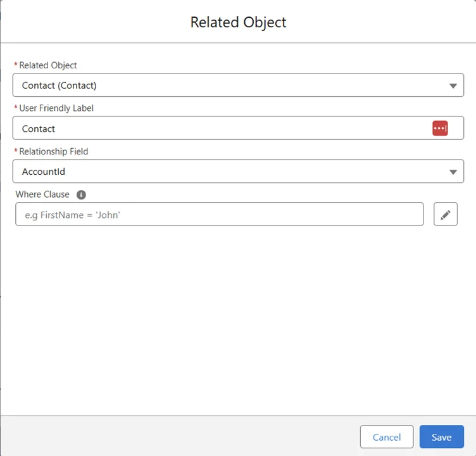
Task: Cancel the Related Object dialog
Action: click(386, 437)
